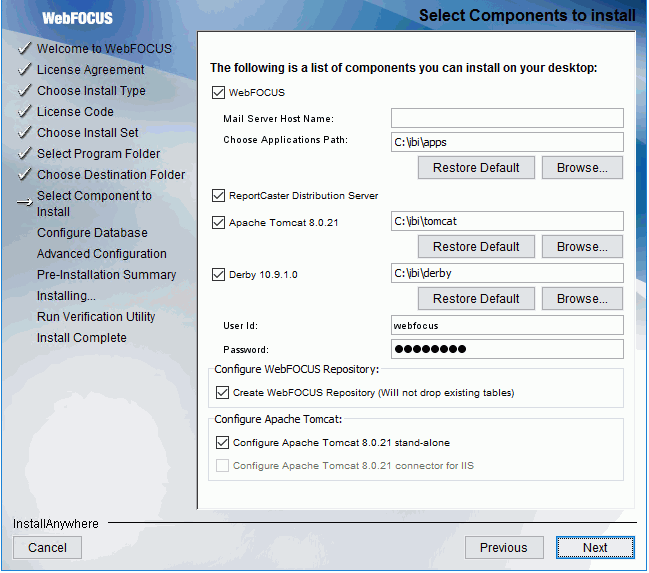
Task: Click the License Agreement step
Action: (91, 70)
